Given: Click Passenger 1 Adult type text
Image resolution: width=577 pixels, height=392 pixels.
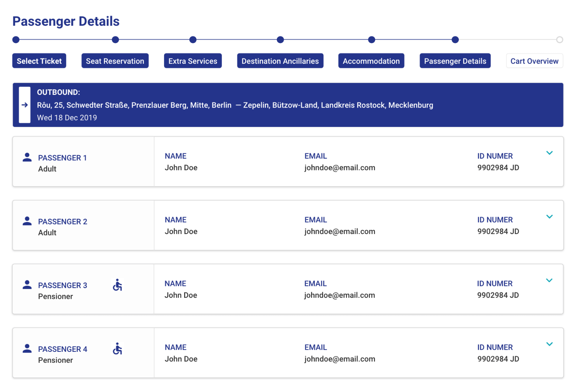Looking at the screenshot, I should [x=47, y=169].
